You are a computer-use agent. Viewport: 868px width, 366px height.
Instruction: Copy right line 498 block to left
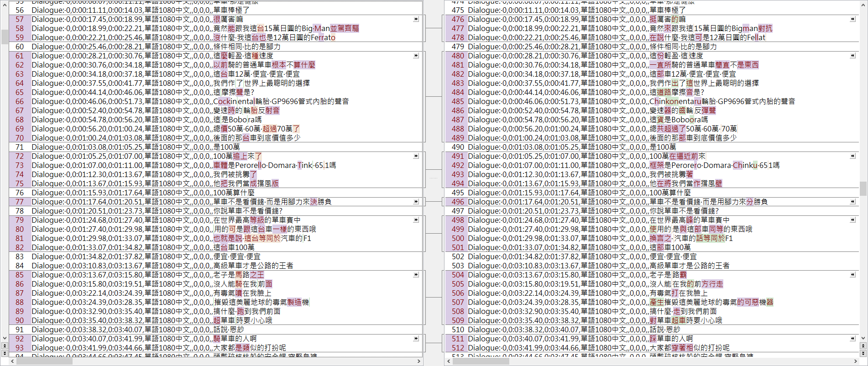pos(852,220)
